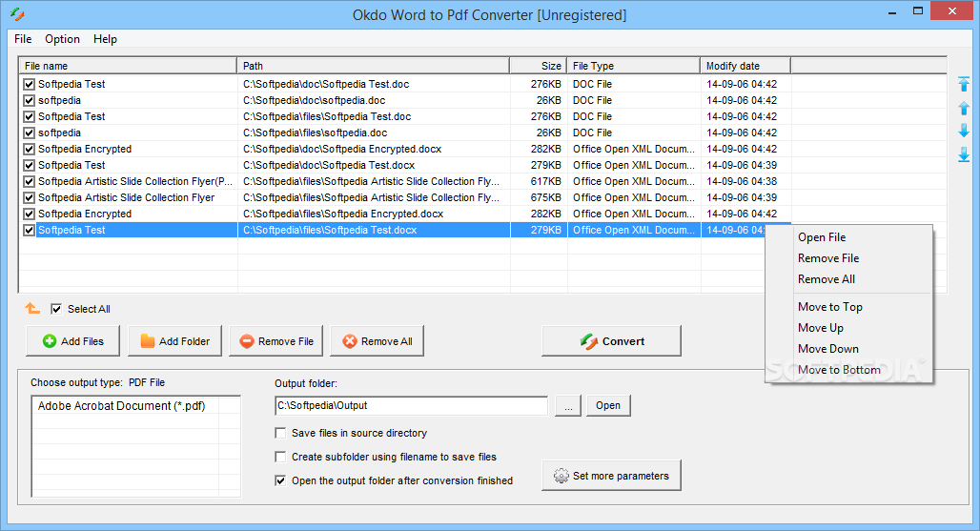Click the Move Up arrow icon
This screenshot has height=531, width=980.
[964, 108]
